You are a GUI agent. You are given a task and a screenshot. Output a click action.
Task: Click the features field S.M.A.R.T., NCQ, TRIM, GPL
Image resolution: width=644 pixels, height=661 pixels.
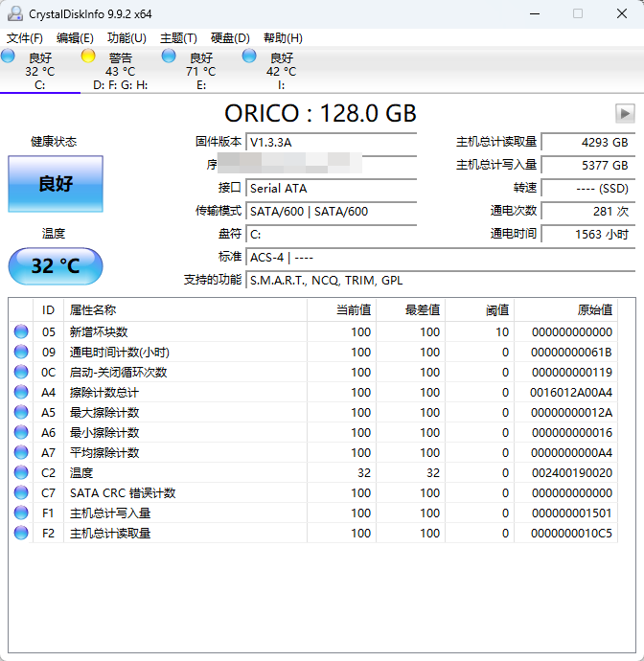pyautogui.click(x=440, y=281)
